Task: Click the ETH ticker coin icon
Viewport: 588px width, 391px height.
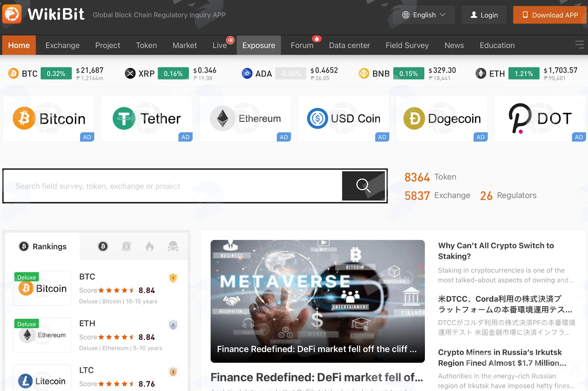Action: click(481, 74)
